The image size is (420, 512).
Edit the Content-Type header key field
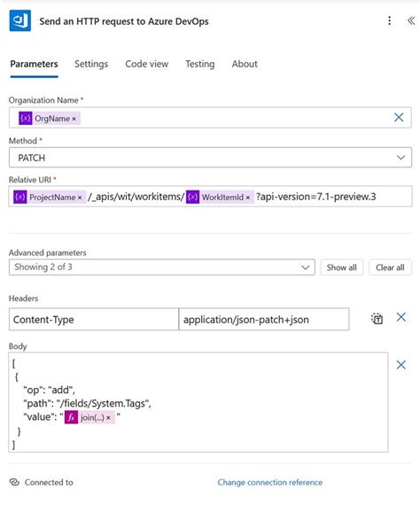click(x=94, y=319)
